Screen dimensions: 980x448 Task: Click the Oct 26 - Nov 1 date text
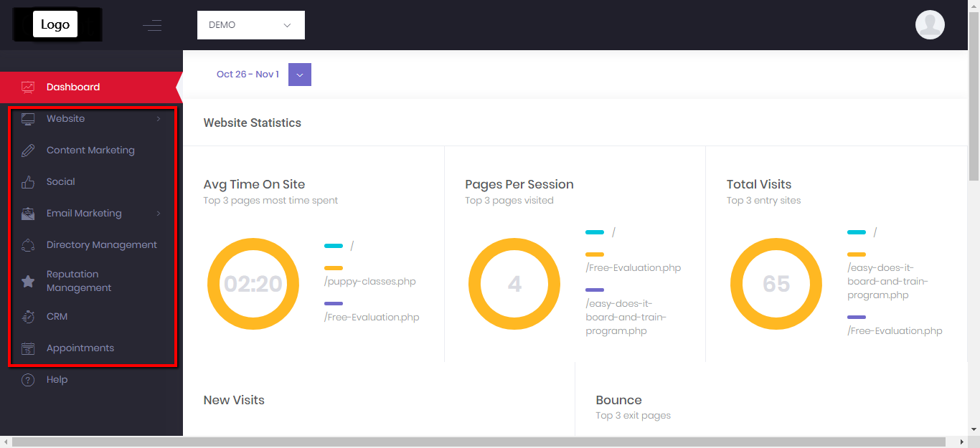(x=248, y=75)
